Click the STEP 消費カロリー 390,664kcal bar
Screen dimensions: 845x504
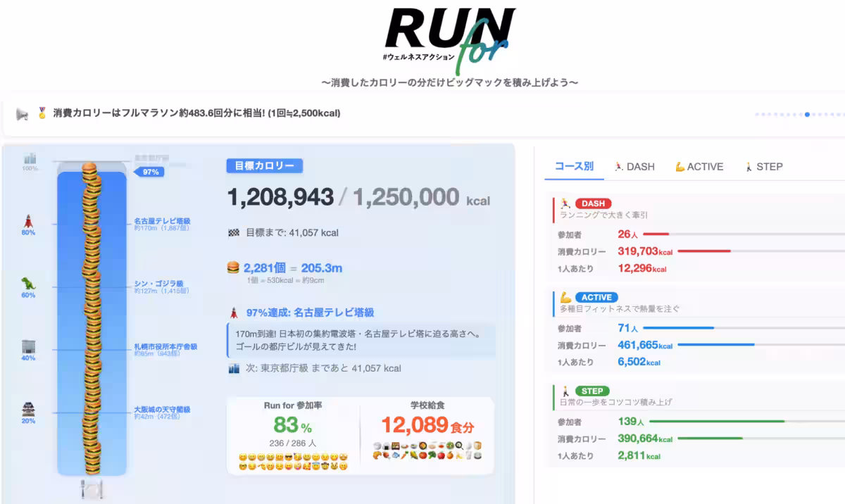(x=763, y=439)
